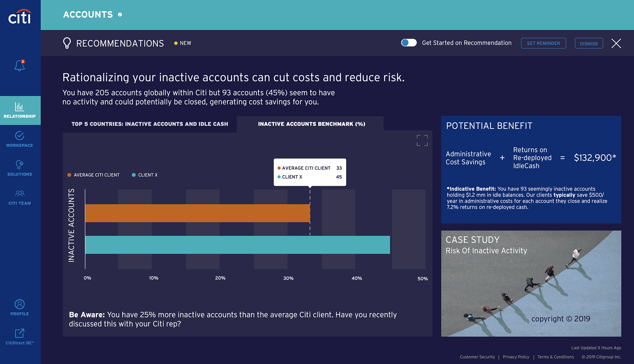Viewport: 634px width, 364px height.
Task: Click the Accounts info icon
Action: tap(120, 15)
